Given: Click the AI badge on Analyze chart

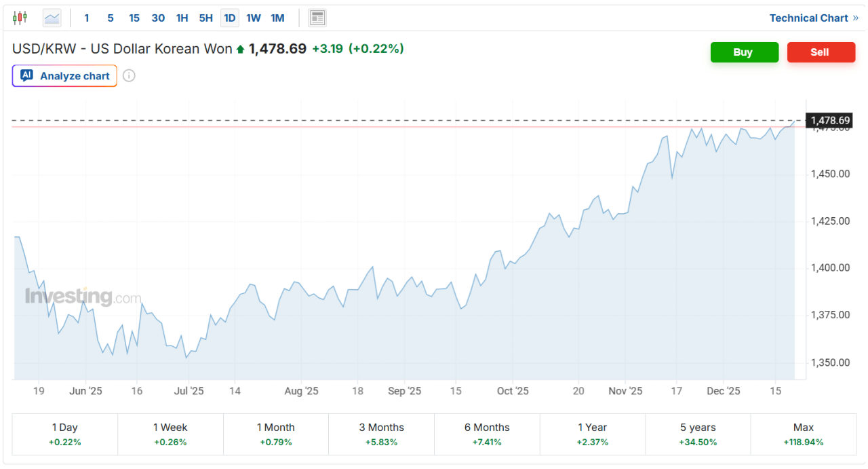Looking at the screenshot, I should click(x=26, y=75).
